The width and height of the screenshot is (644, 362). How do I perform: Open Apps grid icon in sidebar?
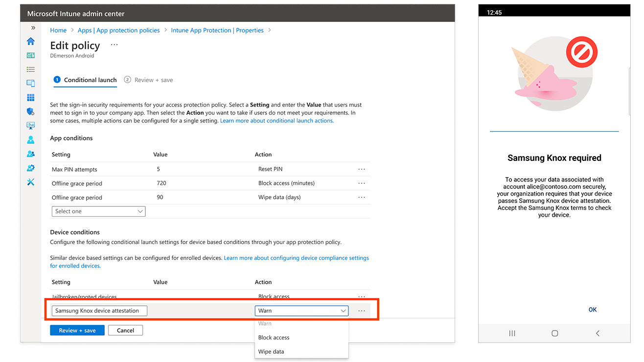(x=31, y=98)
